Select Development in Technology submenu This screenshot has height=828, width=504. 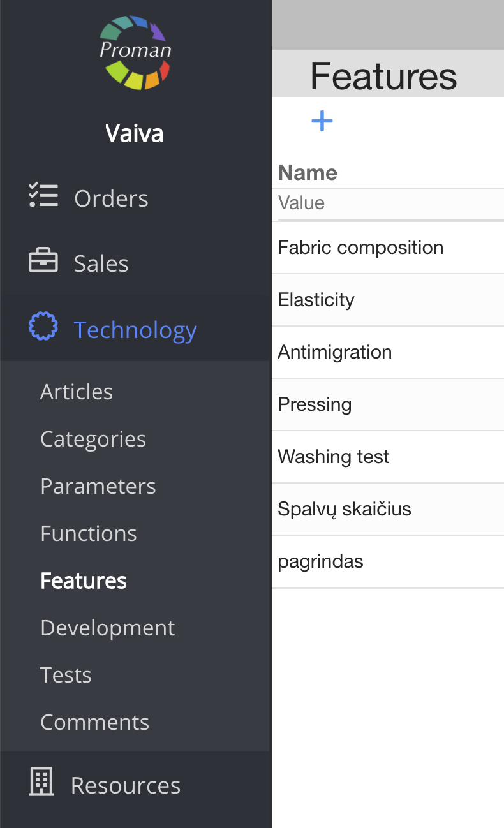(x=108, y=628)
